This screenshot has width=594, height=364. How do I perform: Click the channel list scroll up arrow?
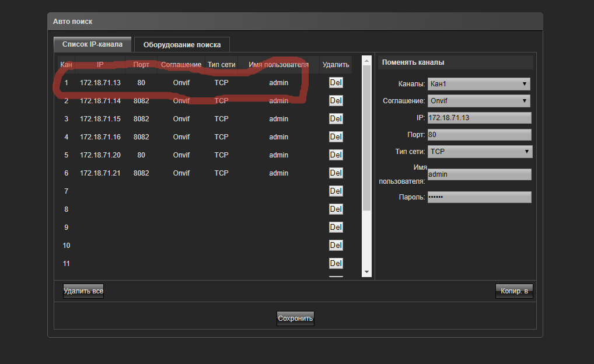[x=366, y=60]
